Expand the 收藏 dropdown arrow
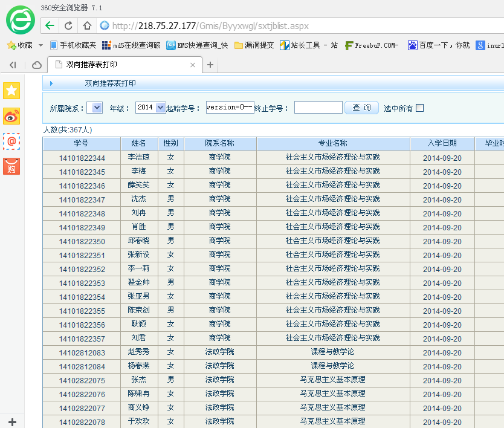The width and height of the screenshot is (504, 428). coord(41,45)
